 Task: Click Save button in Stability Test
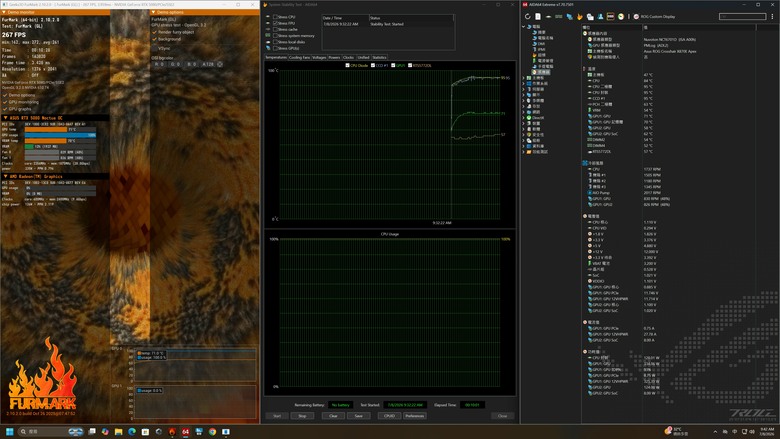click(358, 416)
